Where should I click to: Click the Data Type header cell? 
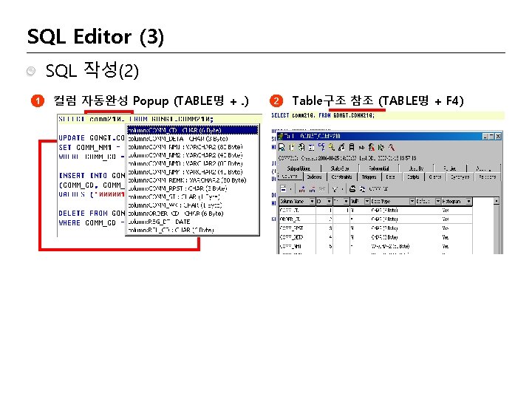point(393,201)
